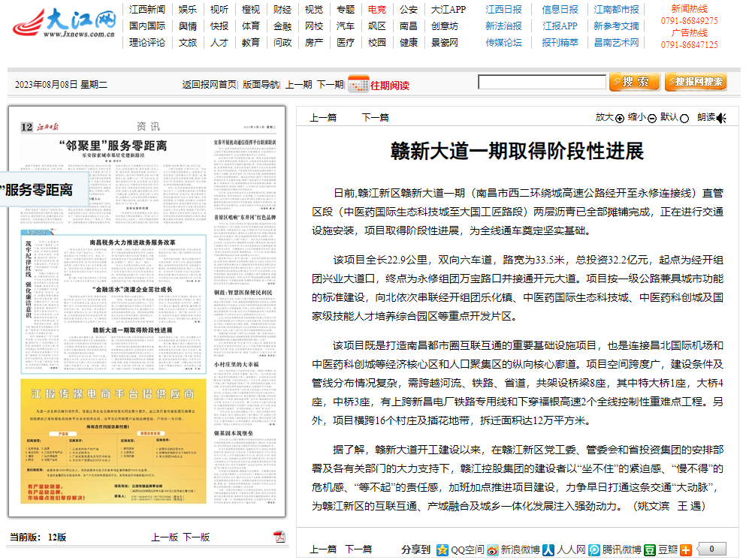Click the orange 搜索 button
Image resolution: width=749 pixels, height=560 pixels.
point(633,82)
